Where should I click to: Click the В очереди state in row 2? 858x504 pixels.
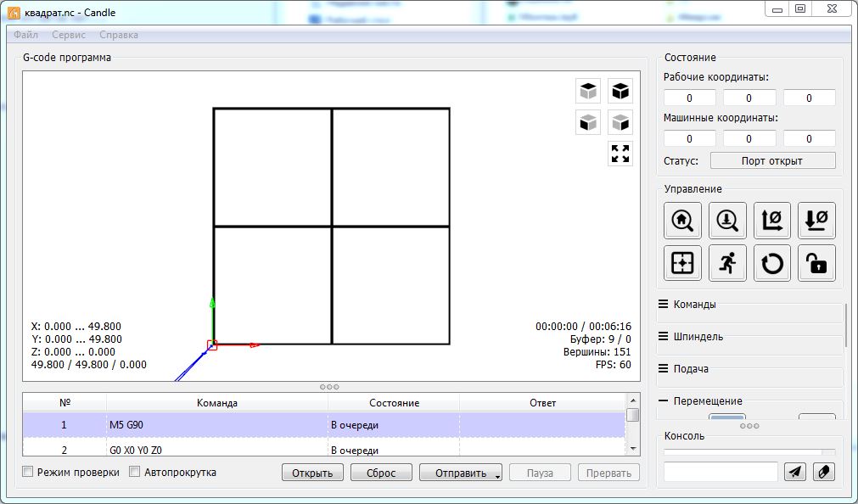pyautogui.click(x=355, y=451)
